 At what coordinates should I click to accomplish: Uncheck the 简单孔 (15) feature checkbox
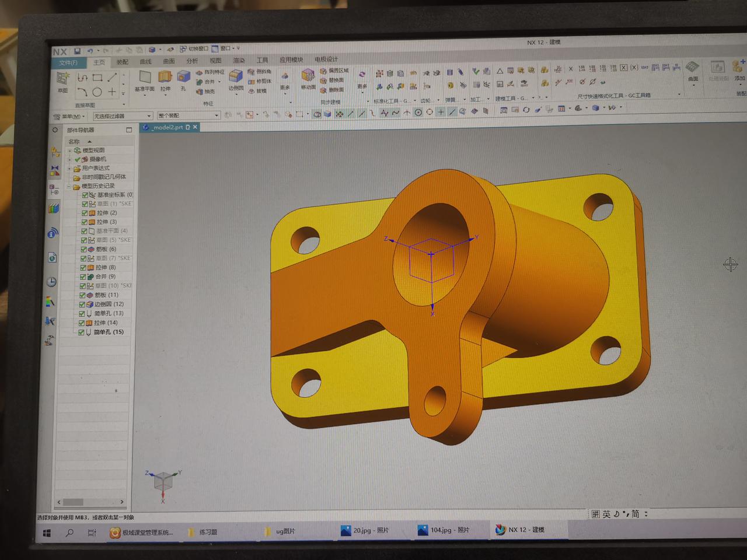(x=81, y=332)
